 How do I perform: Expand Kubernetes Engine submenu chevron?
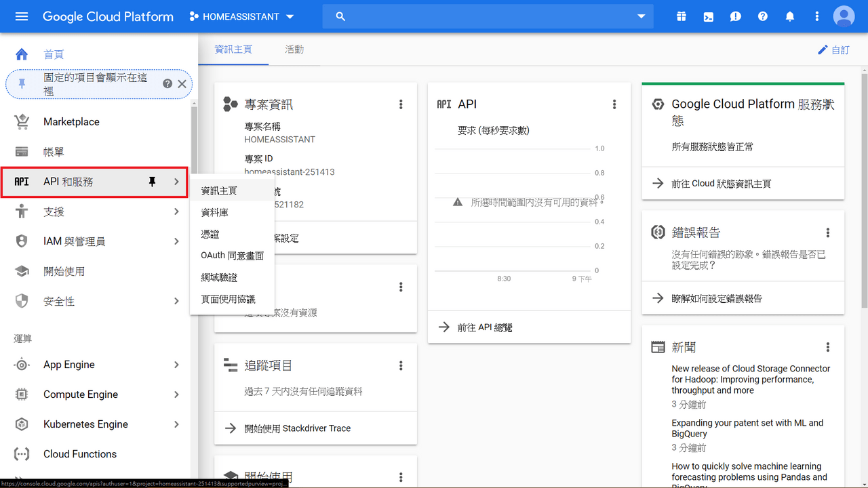click(x=176, y=424)
